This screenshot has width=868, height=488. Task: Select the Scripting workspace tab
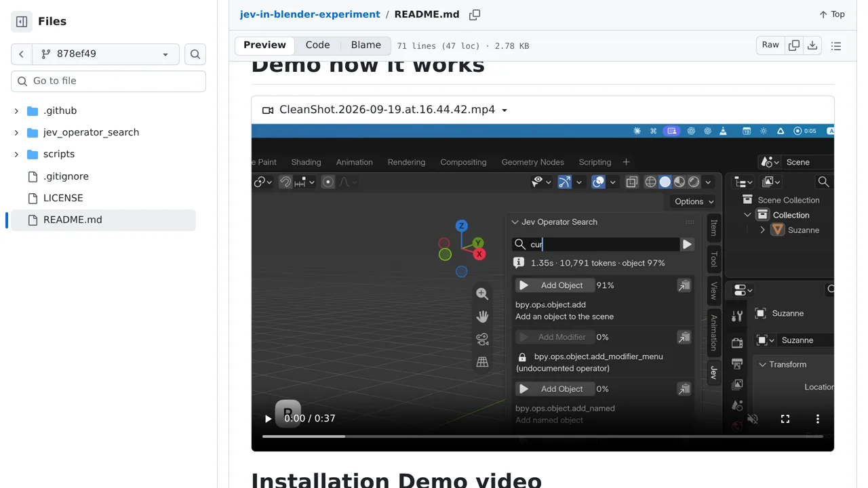595,162
